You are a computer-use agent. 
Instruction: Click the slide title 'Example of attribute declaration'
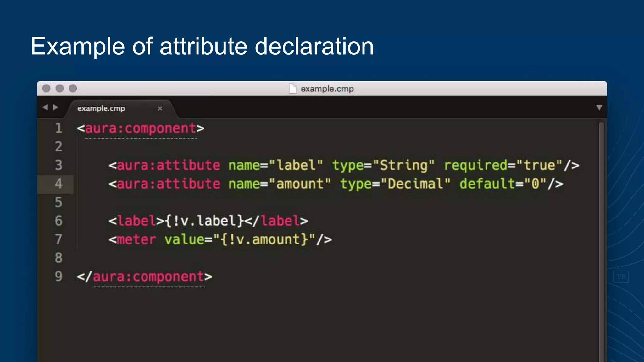202,47
